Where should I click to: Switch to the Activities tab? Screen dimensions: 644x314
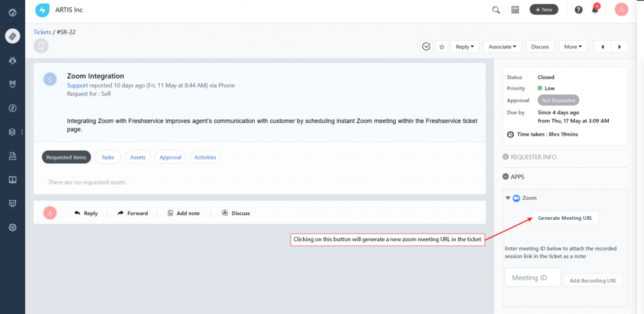coord(205,158)
